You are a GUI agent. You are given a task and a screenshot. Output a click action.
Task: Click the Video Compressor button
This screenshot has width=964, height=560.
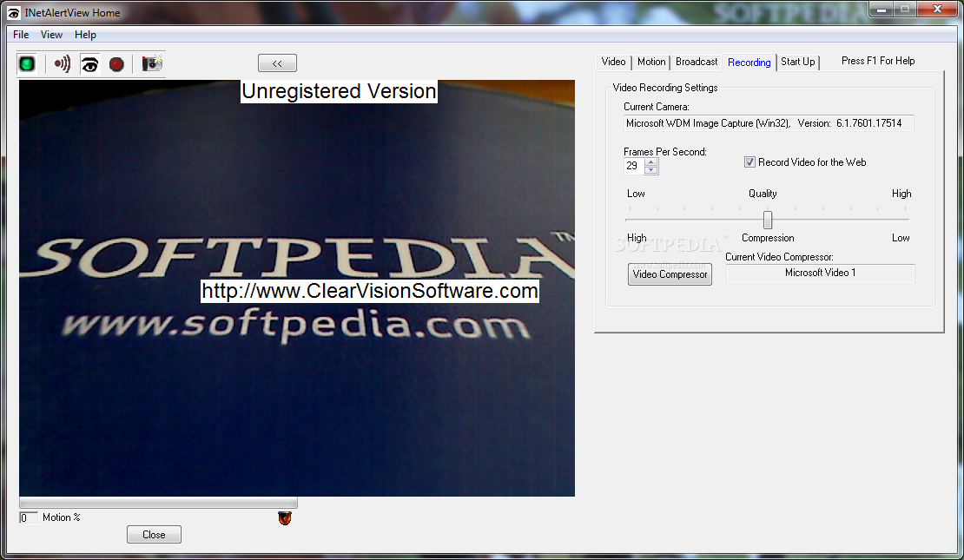[670, 274]
